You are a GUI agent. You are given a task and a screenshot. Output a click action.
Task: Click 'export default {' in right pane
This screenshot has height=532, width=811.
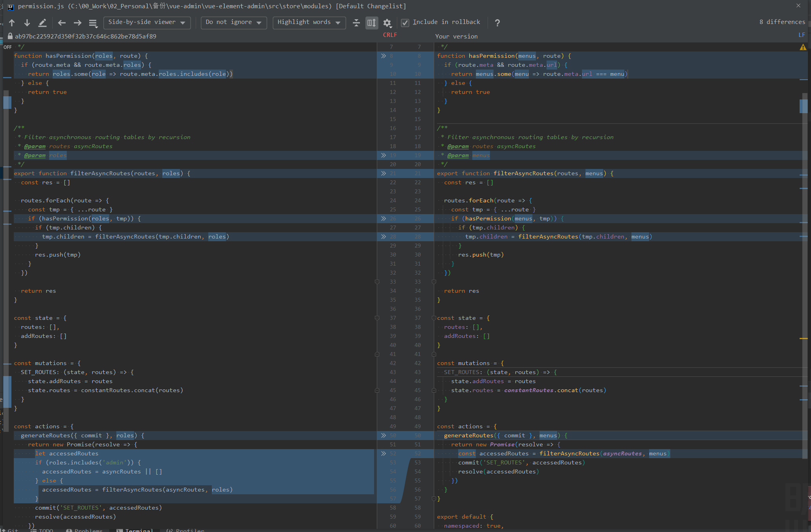tap(465, 517)
